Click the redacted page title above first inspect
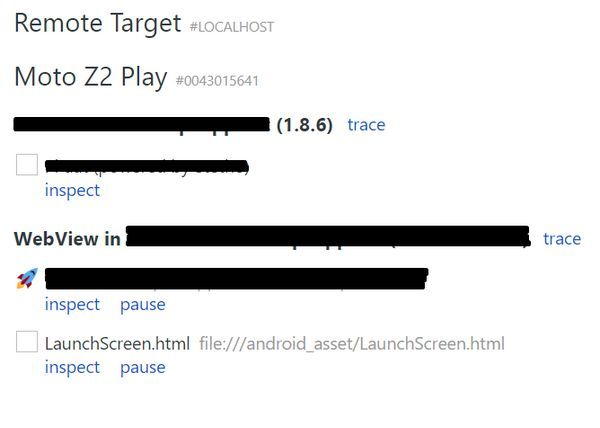The image size is (600, 428). (x=147, y=166)
